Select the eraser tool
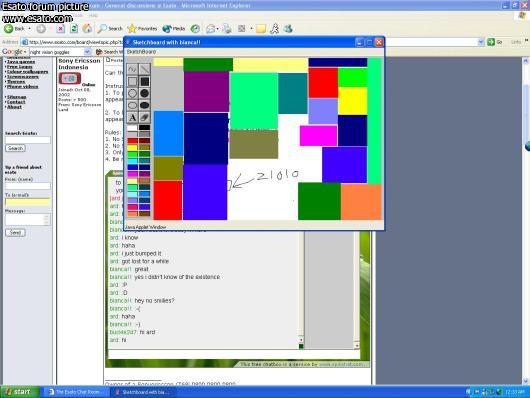Image resolution: width=530 pixels, height=398 pixels. point(145,118)
